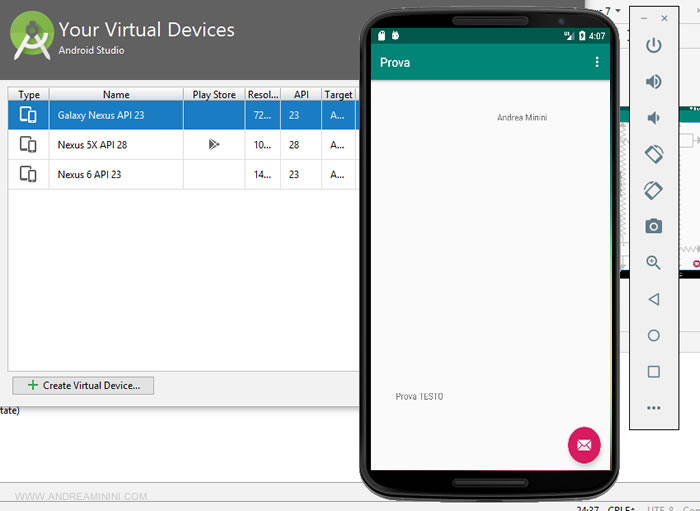The height and width of the screenshot is (511, 700).
Task: Lower volume with emulator volume down icon
Action: [x=654, y=118]
